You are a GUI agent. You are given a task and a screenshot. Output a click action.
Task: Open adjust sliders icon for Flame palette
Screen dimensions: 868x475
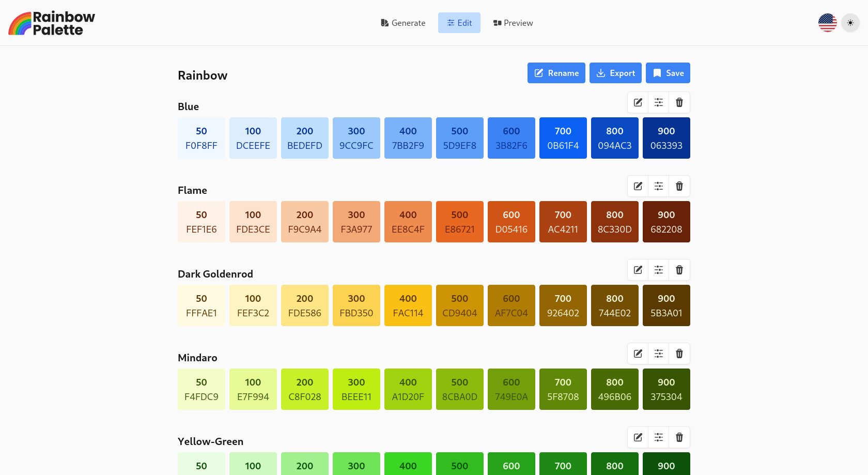click(659, 186)
